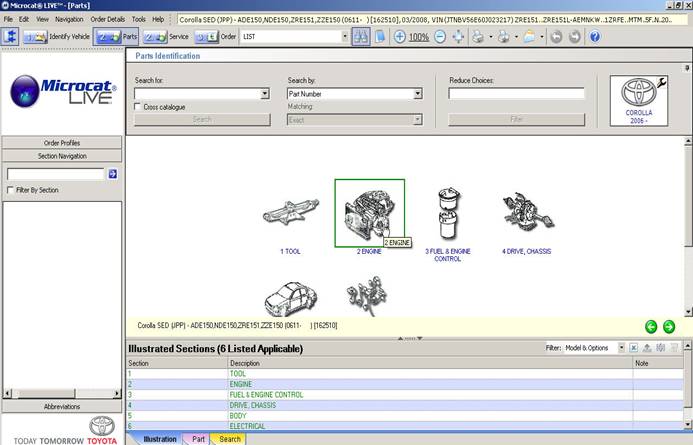693x445 pixels.
Task: Expand the Filter Model & Options dropdown
Action: pyautogui.click(x=621, y=348)
